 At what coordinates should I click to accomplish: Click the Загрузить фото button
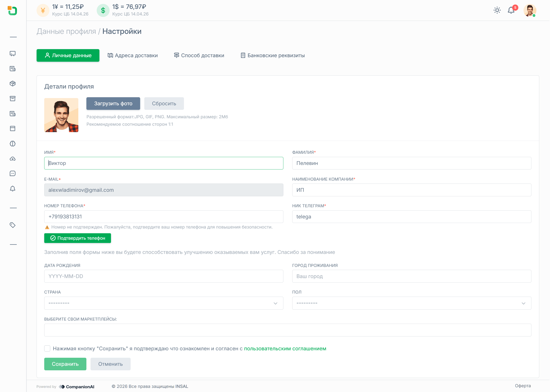113,104
